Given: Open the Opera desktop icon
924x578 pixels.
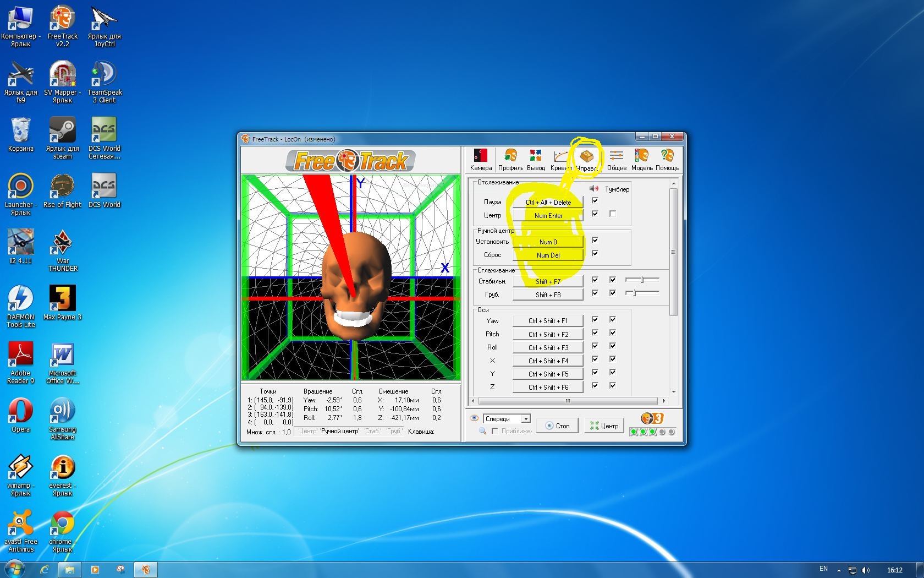Looking at the screenshot, I should (21, 416).
